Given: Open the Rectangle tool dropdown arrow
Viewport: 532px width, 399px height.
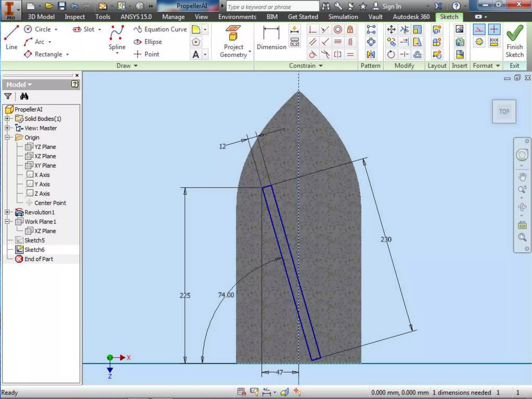Looking at the screenshot, I should pos(67,55).
